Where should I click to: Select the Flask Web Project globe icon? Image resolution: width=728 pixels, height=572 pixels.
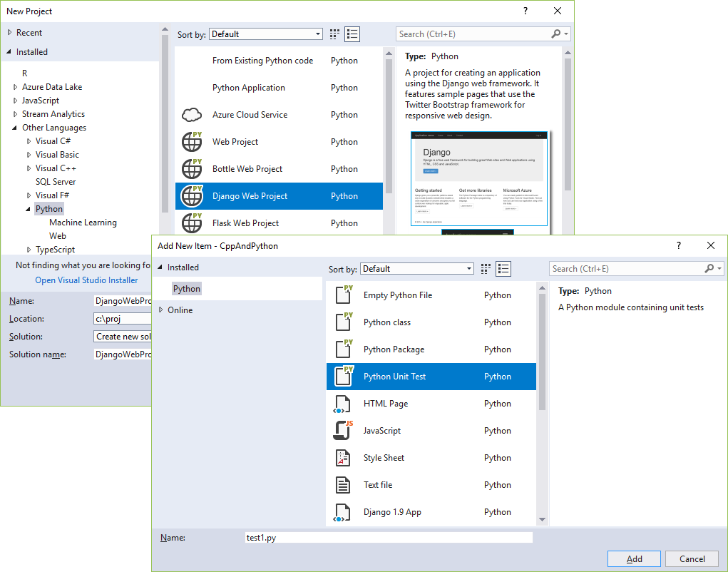pos(191,223)
